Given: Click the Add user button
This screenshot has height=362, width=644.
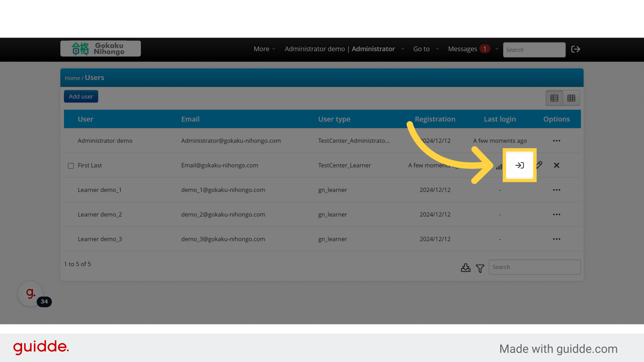Looking at the screenshot, I should pyautogui.click(x=81, y=97).
